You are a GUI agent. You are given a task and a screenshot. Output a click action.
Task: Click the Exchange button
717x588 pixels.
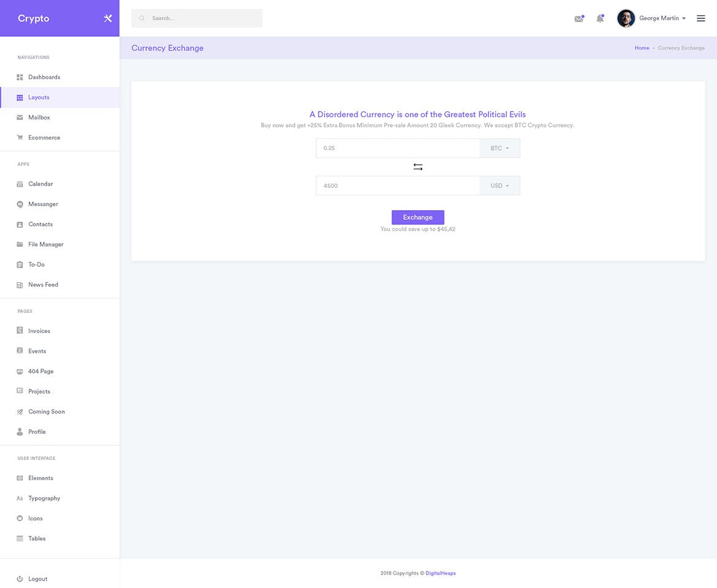[418, 217]
